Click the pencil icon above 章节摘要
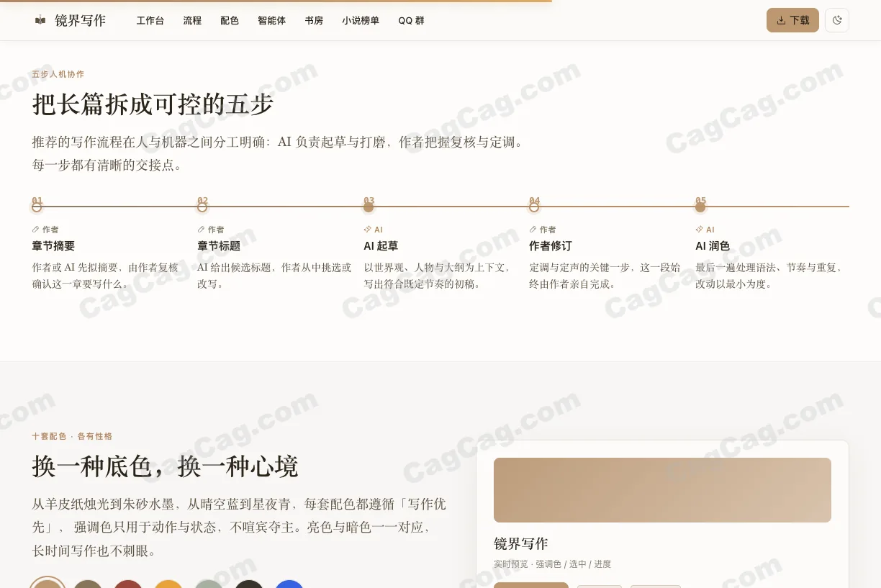 click(36, 230)
